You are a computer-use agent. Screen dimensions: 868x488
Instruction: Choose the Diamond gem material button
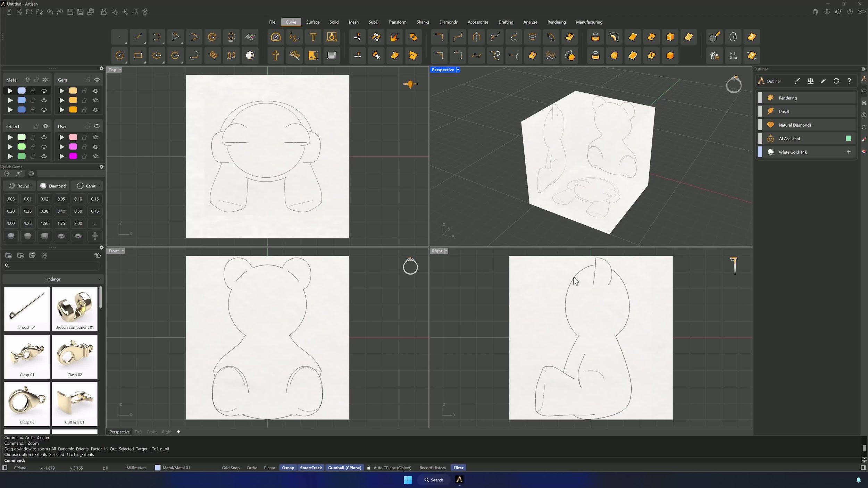coord(53,186)
